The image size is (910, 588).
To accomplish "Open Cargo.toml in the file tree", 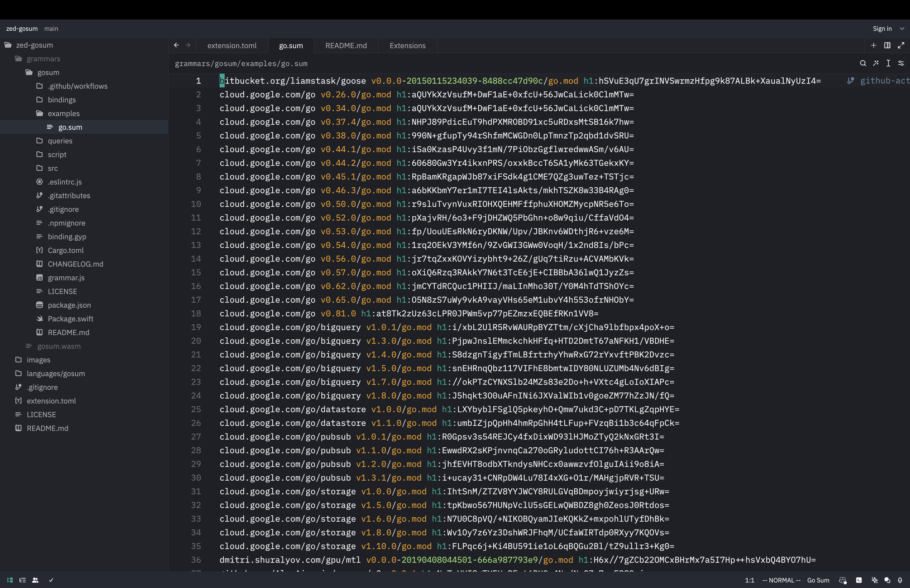I will [84, 251].
